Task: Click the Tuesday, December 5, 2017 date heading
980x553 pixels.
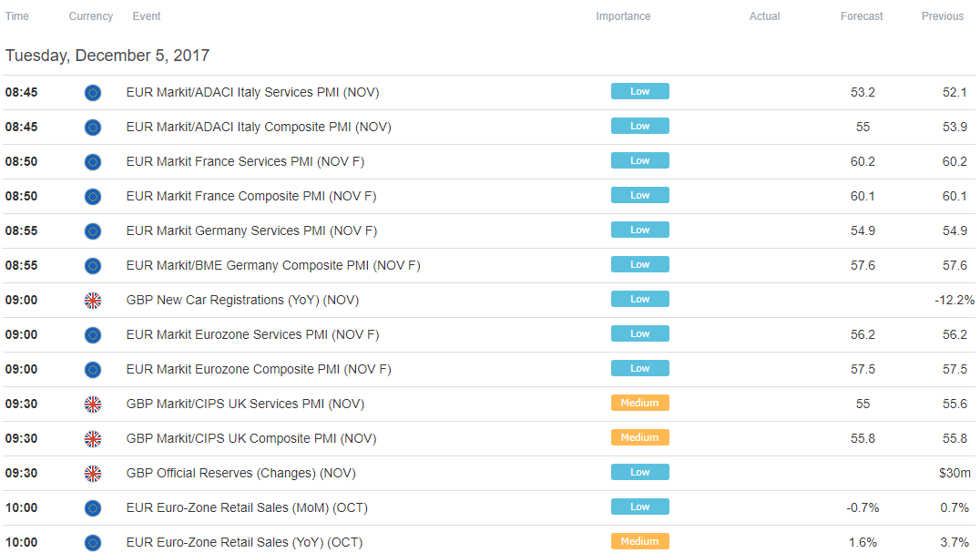Action: [107, 56]
